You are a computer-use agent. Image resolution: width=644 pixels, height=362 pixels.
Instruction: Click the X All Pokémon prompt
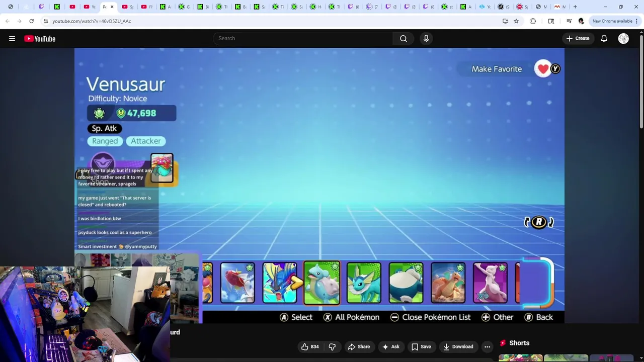tap(351, 317)
